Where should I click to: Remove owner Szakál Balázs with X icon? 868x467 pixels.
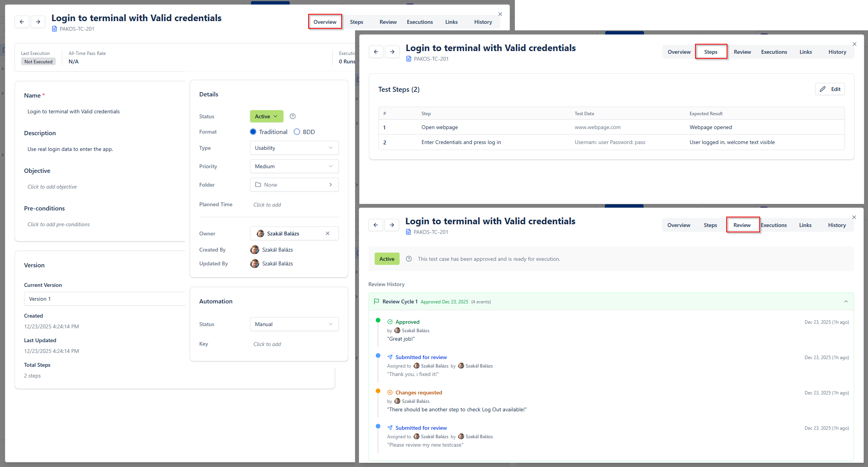327,233
